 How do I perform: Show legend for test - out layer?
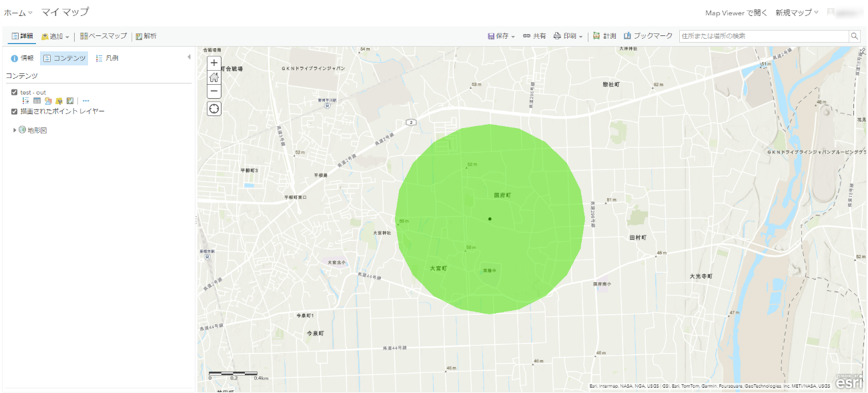point(26,101)
